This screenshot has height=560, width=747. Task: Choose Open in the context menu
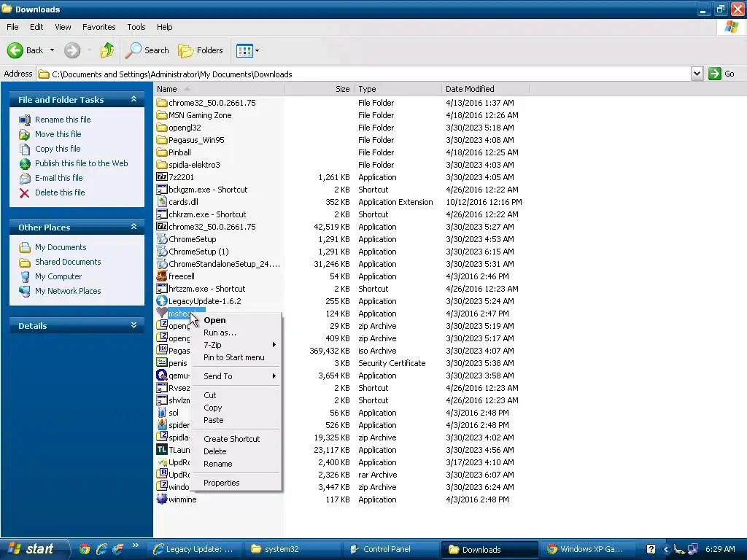[x=236, y=320]
